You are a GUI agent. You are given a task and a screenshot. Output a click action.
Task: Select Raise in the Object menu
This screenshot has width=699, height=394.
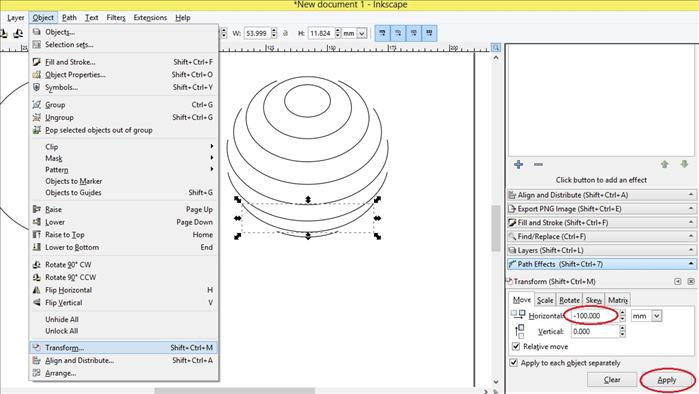[x=124, y=209]
